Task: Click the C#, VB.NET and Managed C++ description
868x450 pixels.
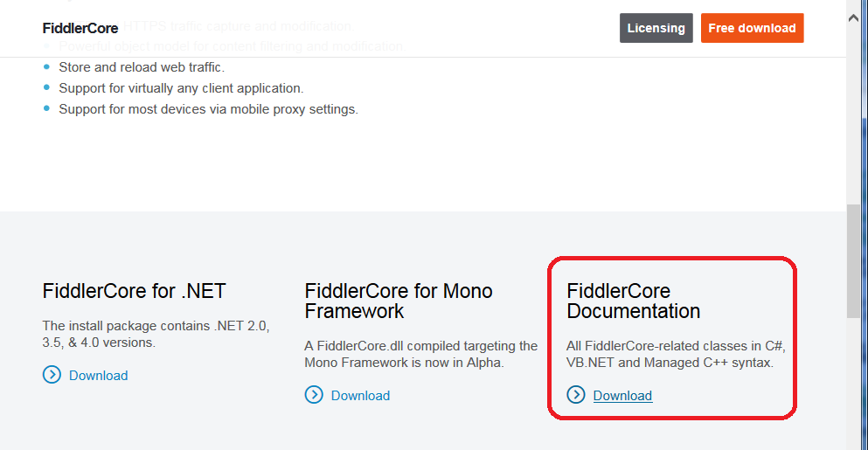Action: (x=676, y=354)
